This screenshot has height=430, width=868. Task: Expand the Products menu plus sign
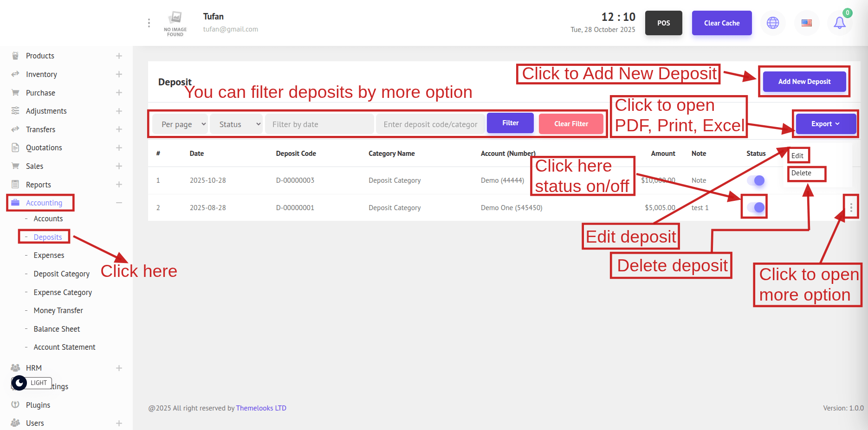point(119,56)
